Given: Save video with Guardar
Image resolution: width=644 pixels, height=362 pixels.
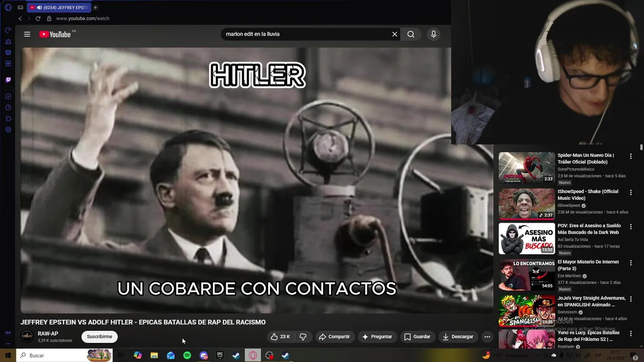Looking at the screenshot, I should 417,337.
